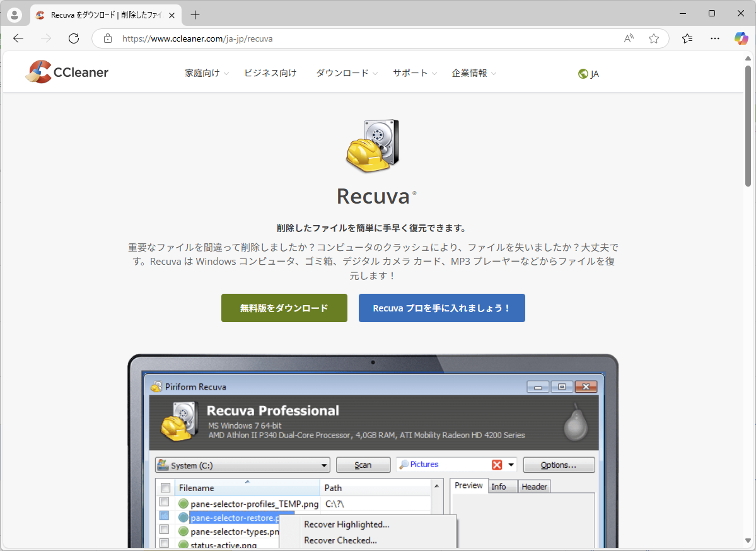Click 無料版をダウンロード button
The image size is (756, 551).
pyautogui.click(x=284, y=308)
